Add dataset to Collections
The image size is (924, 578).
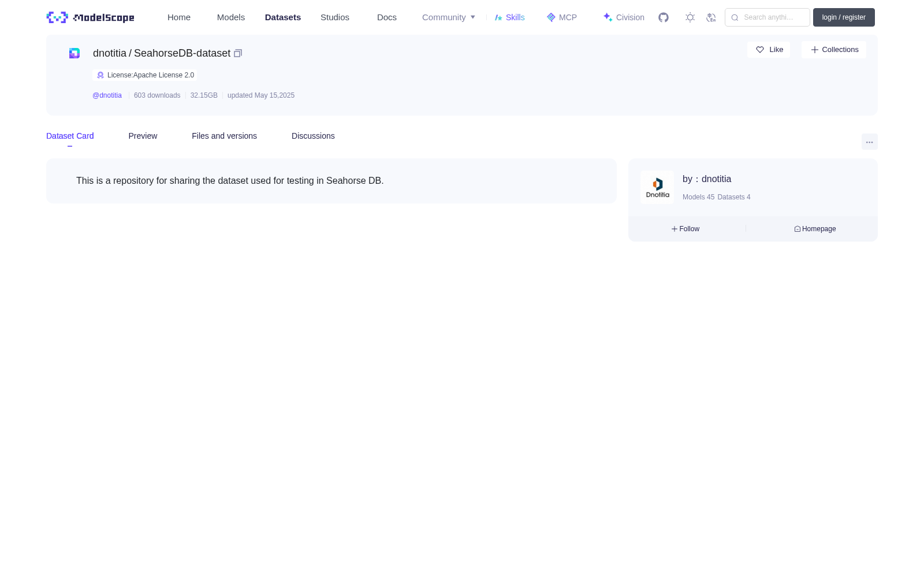(834, 50)
